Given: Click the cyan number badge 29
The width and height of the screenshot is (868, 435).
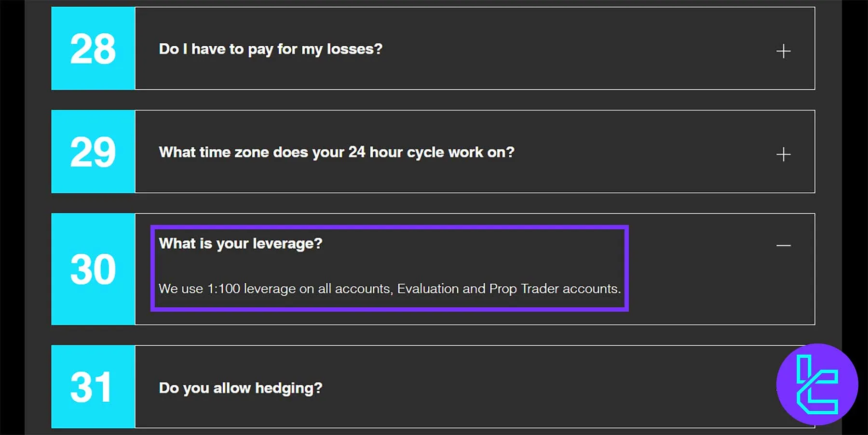Looking at the screenshot, I should click(93, 152).
